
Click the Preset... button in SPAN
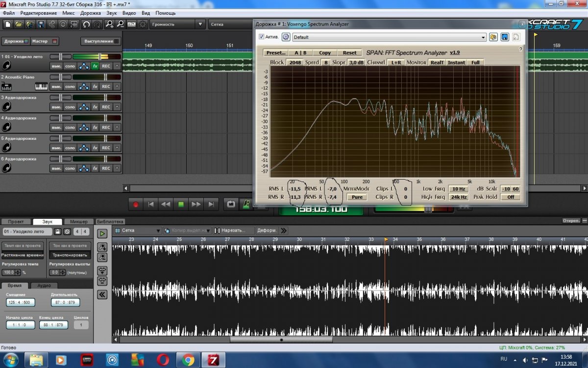[276, 53]
